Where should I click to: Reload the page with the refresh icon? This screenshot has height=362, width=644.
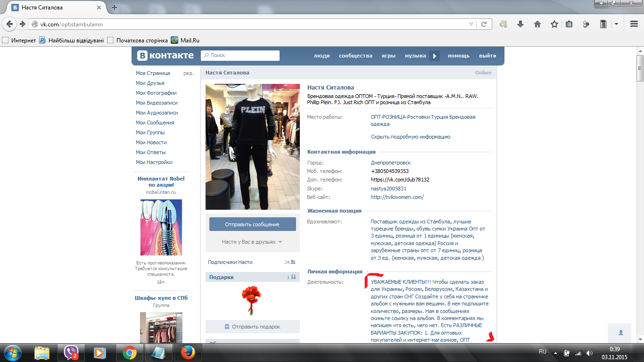point(484,24)
